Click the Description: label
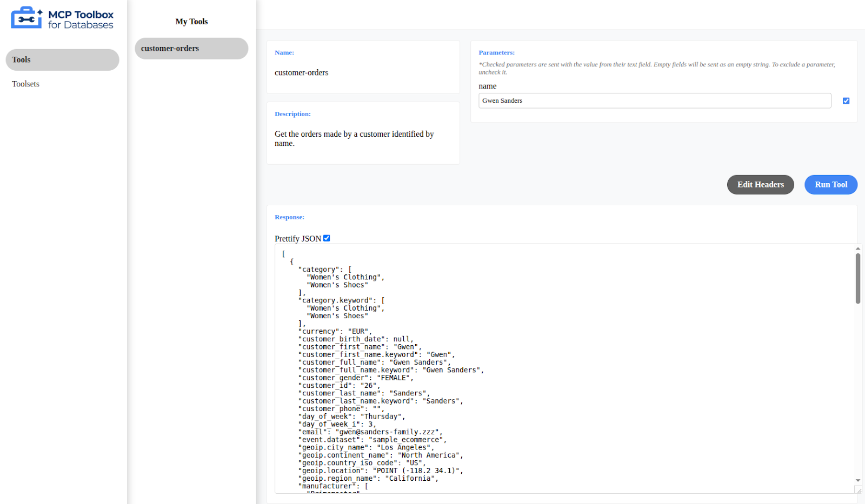The image size is (865, 504). point(292,114)
